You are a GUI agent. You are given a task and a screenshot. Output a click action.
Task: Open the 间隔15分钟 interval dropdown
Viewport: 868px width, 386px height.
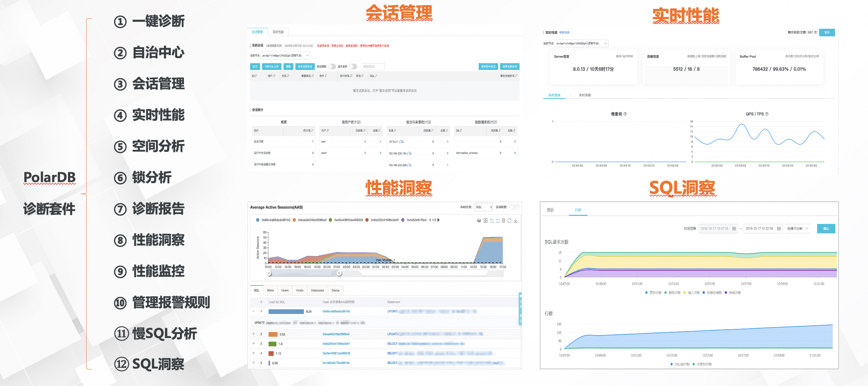(797, 229)
